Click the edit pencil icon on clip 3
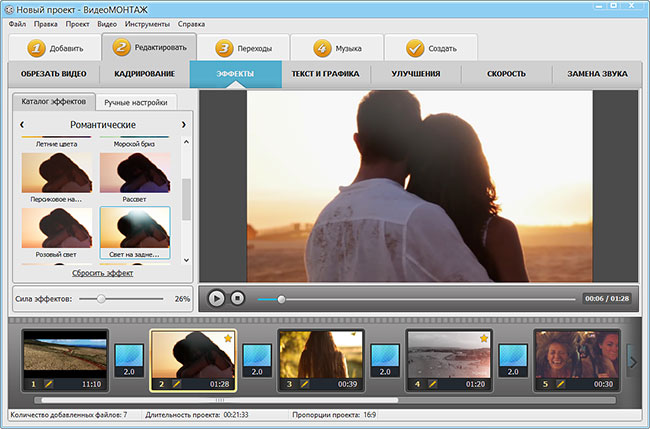The width and height of the screenshot is (650, 429). point(305,383)
